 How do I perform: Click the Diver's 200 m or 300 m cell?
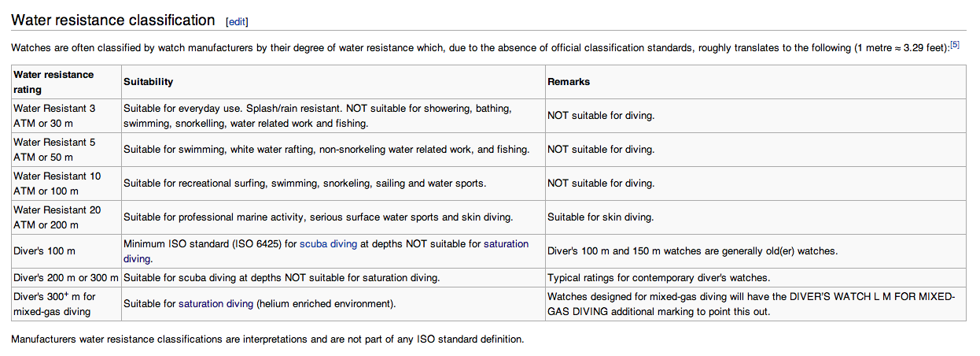(x=66, y=277)
